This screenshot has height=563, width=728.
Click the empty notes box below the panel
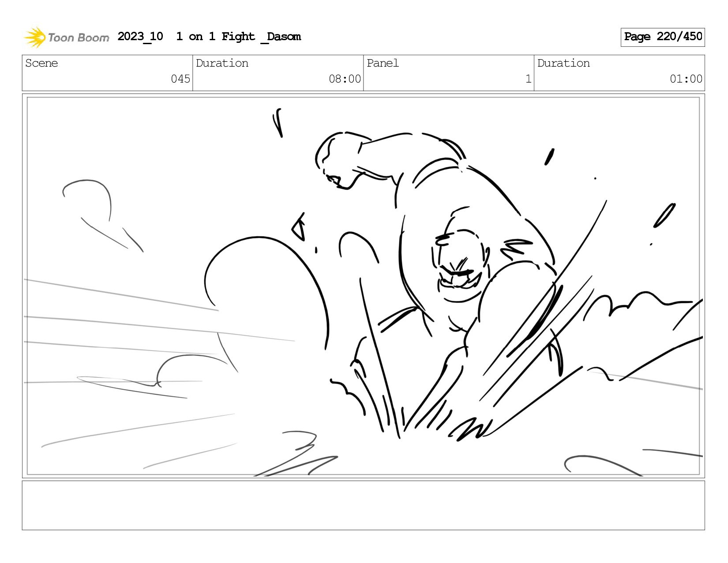[364, 505]
